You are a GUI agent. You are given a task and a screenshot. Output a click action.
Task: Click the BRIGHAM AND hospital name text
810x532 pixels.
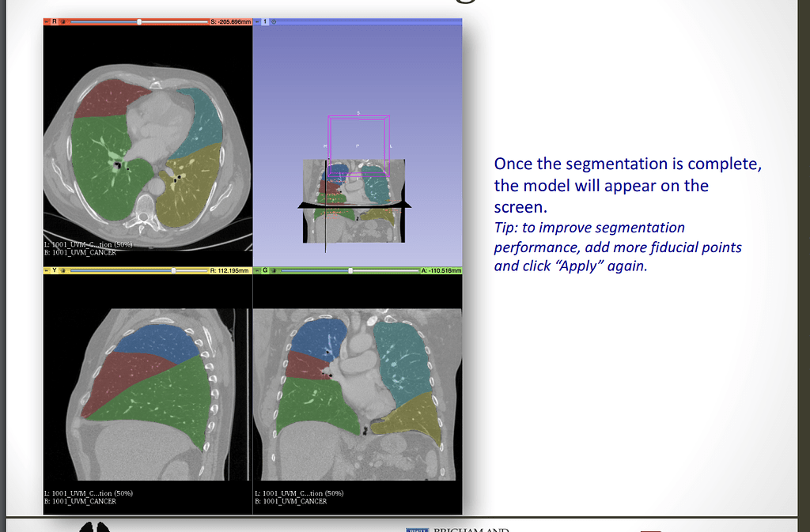[475, 530]
